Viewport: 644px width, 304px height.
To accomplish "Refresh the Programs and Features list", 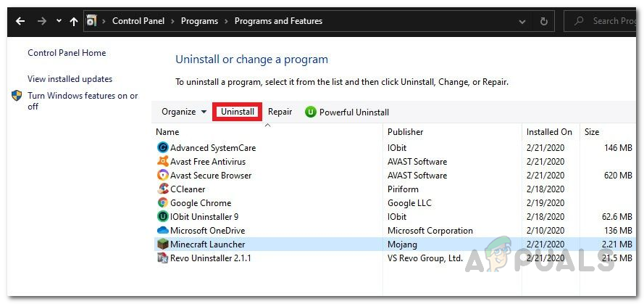I will point(543,21).
